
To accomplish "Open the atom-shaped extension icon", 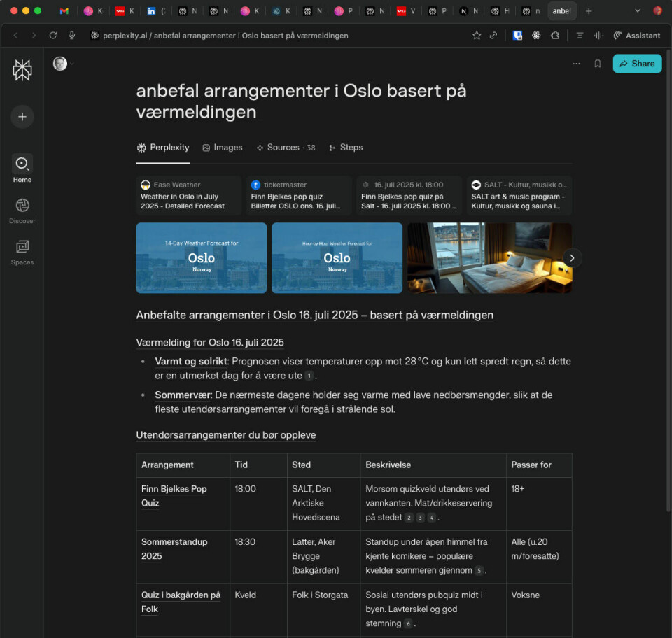I will (x=536, y=36).
